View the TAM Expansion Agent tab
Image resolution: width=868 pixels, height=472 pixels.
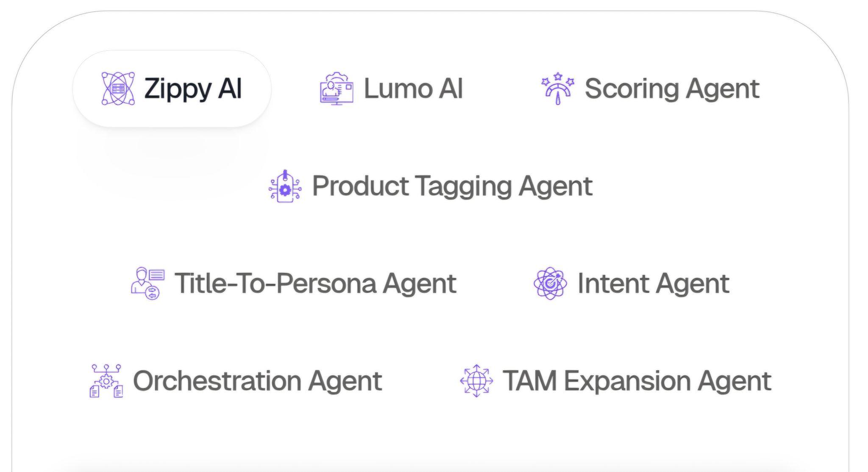point(615,381)
